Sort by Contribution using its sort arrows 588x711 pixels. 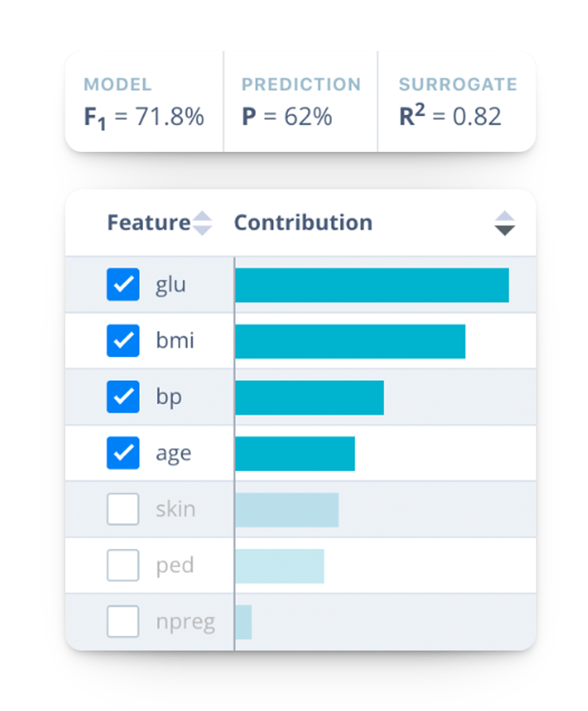(504, 223)
